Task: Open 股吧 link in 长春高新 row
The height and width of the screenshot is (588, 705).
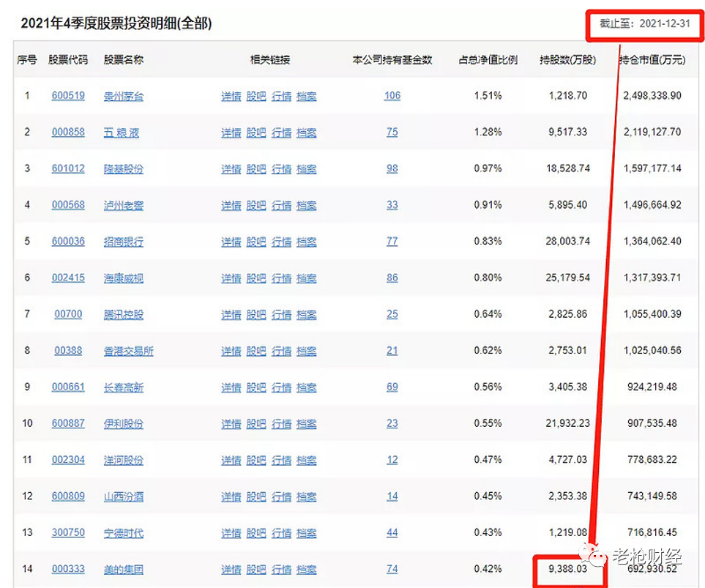Action: click(x=256, y=388)
